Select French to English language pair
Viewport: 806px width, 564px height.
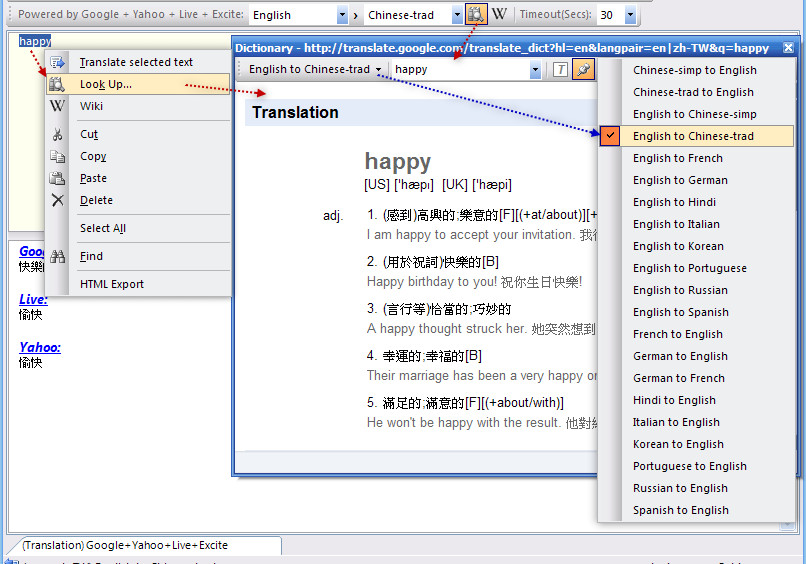pyautogui.click(x=697, y=334)
